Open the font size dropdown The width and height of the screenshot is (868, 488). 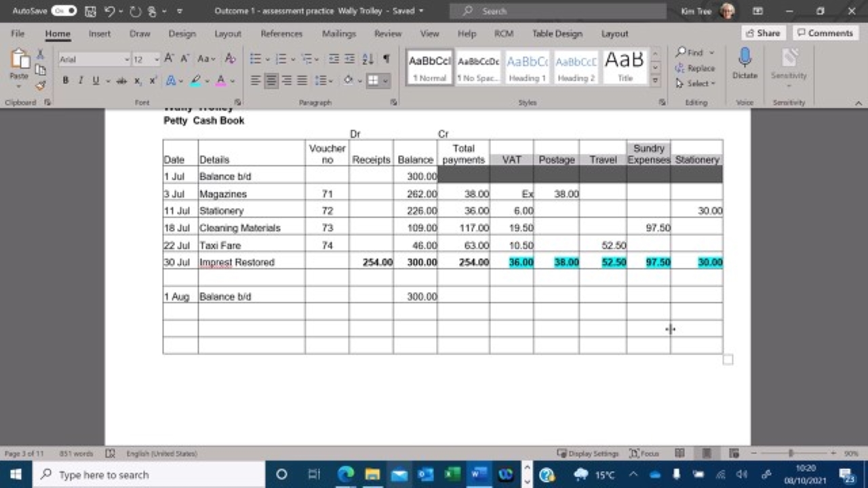click(156, 59)
